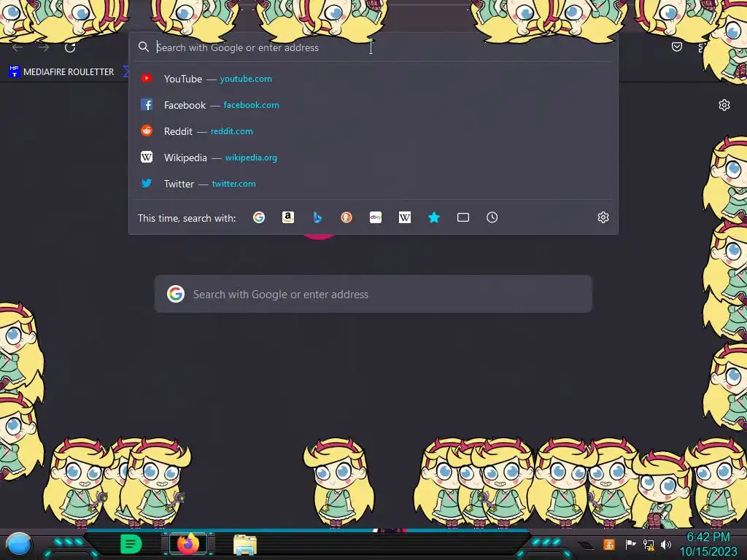Click the Forward navigation arrow
Viewport: 747px width, 560px height.
pos(44,47)
